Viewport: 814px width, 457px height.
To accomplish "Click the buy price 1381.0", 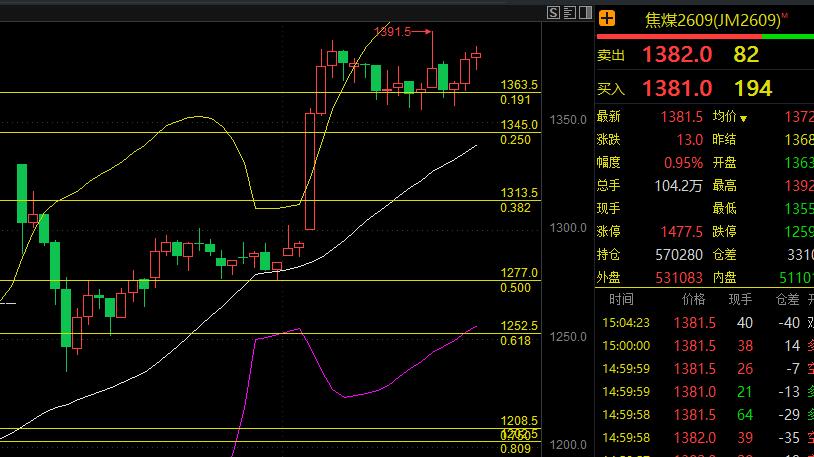I will 677,88.
